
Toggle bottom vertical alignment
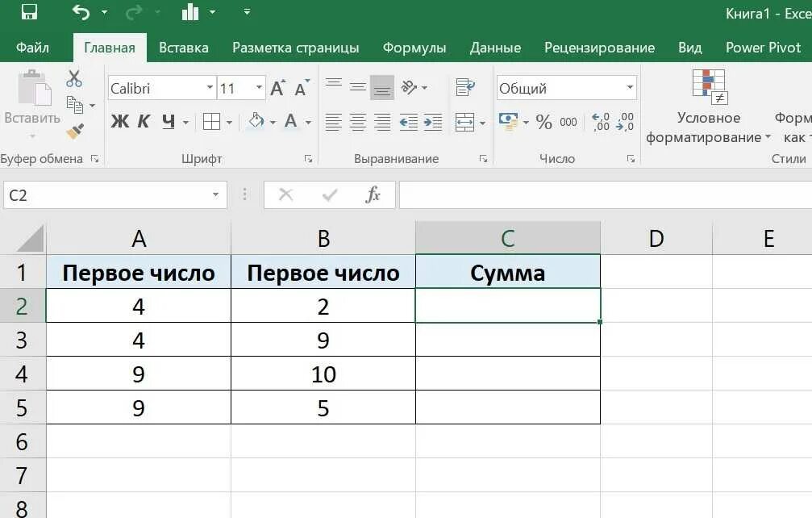coord(382,87)
